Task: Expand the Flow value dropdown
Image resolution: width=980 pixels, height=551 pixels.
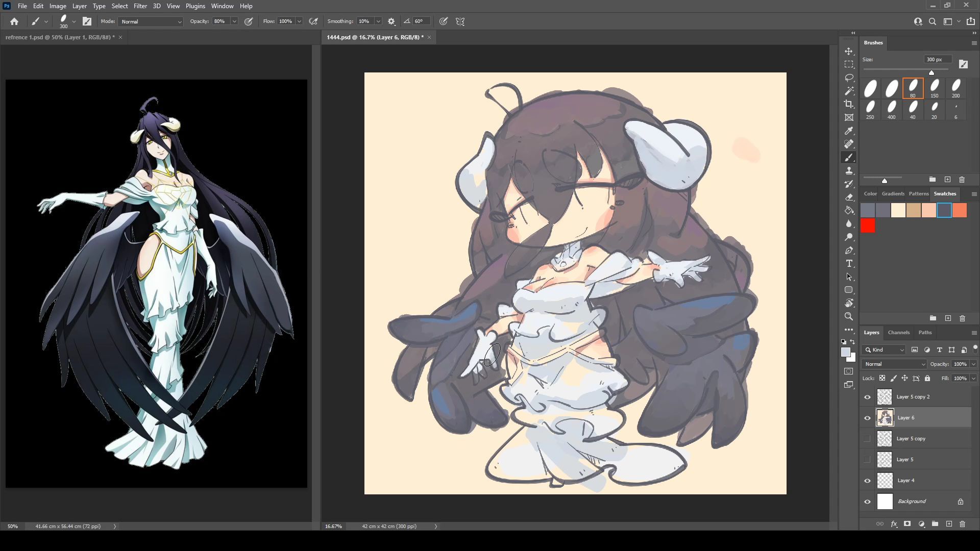Action: pos(299,21)
